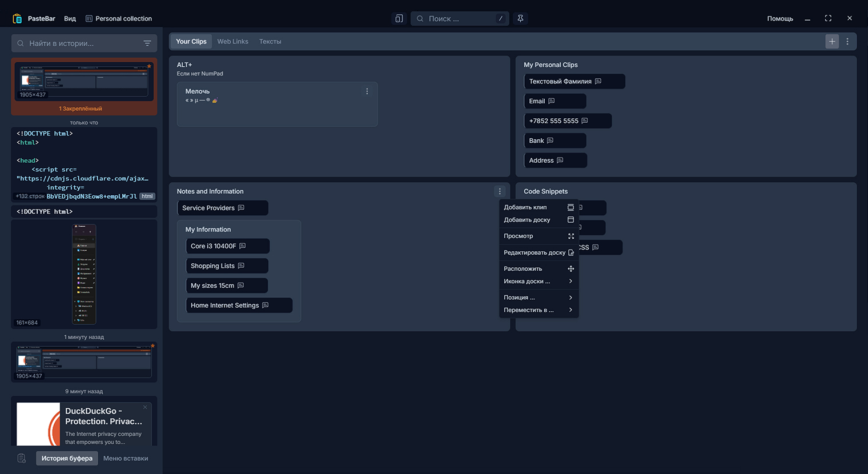Click the clipboard history icon at bottom left

(x=22, y=458)
